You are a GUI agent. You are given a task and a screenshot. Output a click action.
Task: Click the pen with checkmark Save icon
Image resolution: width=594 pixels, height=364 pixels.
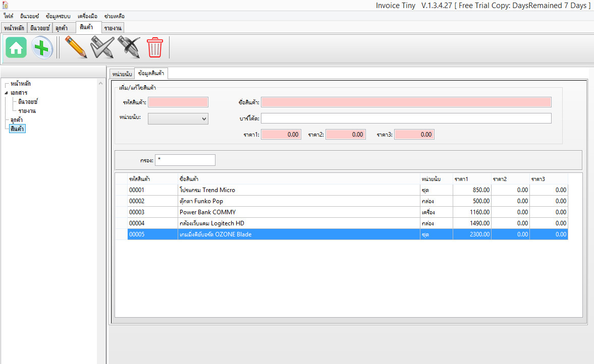click(x=102, y=47)
